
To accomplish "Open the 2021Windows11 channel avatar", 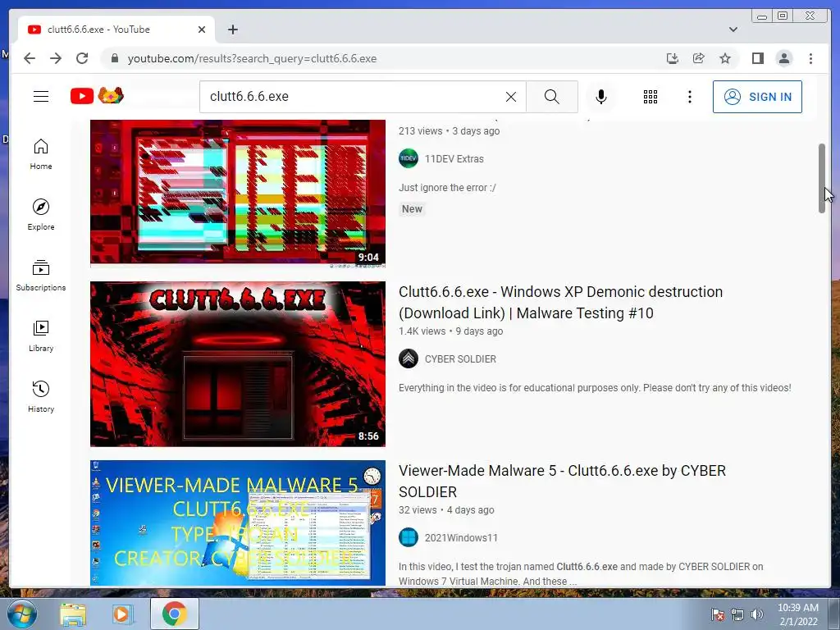I will click(x=409, y=537).
